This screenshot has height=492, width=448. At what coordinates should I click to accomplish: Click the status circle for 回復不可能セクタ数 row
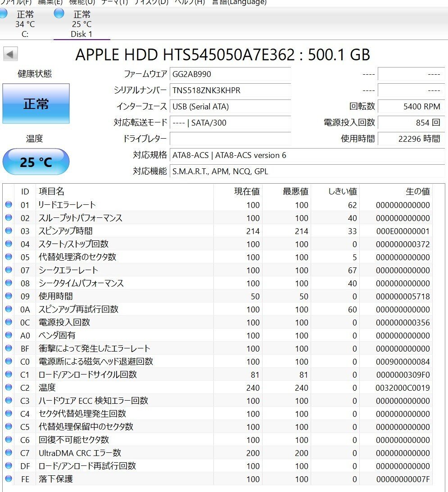[x=9, y=439]
